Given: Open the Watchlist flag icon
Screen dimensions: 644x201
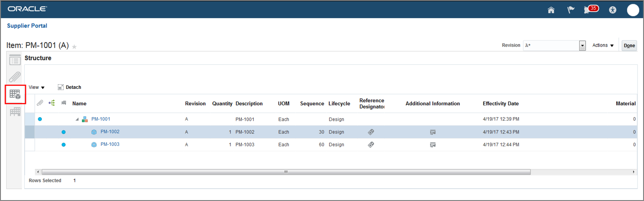Looking at the screenshot, I should (571, 10).
